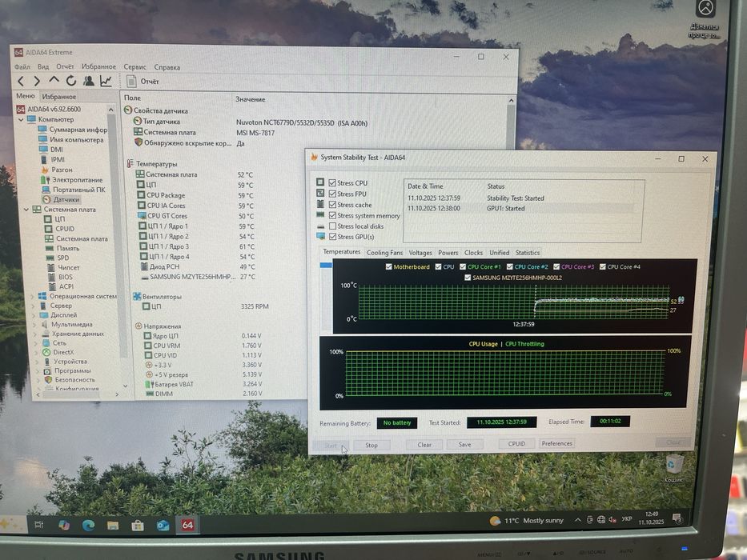Expand the Хранение данных tree node
Image resolution: width=747 pixels, height=560 pixels.
(x=35, y=334)
